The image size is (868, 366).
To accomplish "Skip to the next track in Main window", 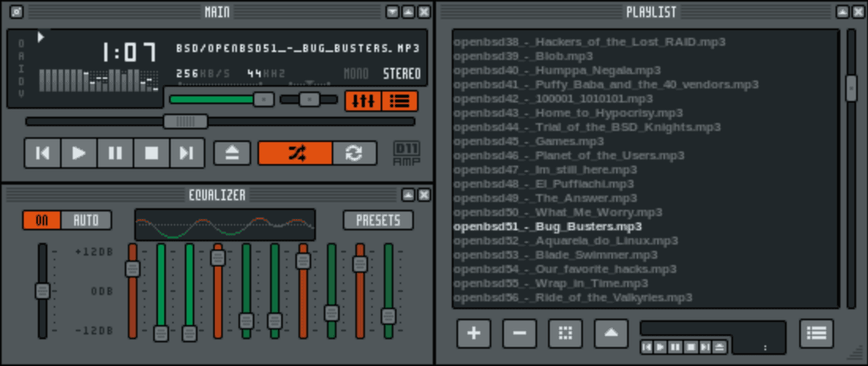I will pos(187,153).
